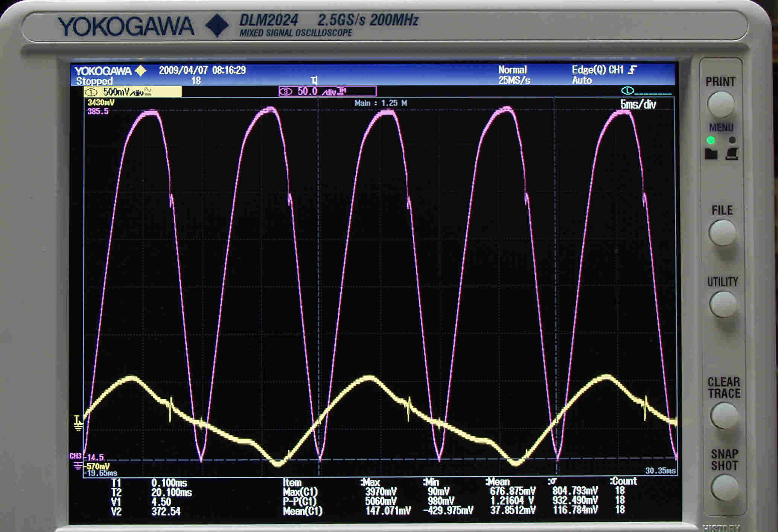This screenshot has height=532, width=778.
Task: Click the Stopped acquisition status text
Action: point(94,81)
